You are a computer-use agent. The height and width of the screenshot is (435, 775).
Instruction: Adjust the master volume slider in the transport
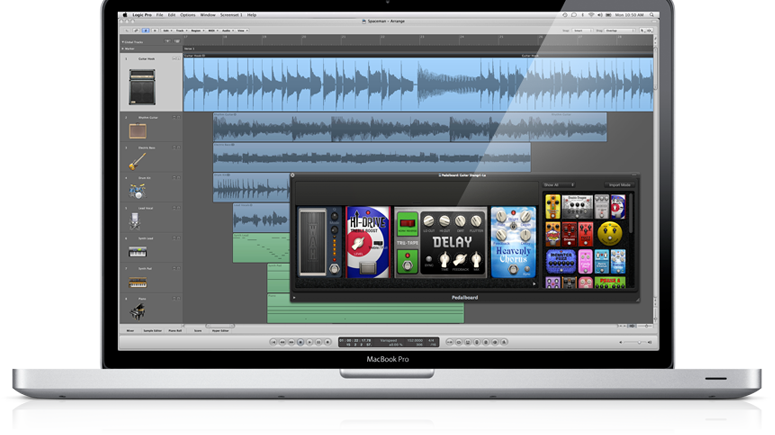pos(636,342)
